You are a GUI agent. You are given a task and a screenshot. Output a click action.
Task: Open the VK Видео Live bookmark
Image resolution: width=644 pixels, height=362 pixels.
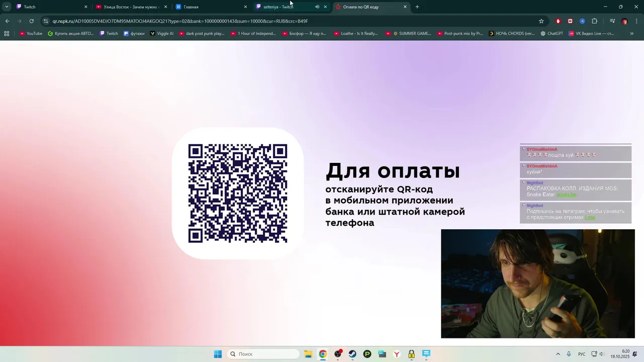coord(592,34)
